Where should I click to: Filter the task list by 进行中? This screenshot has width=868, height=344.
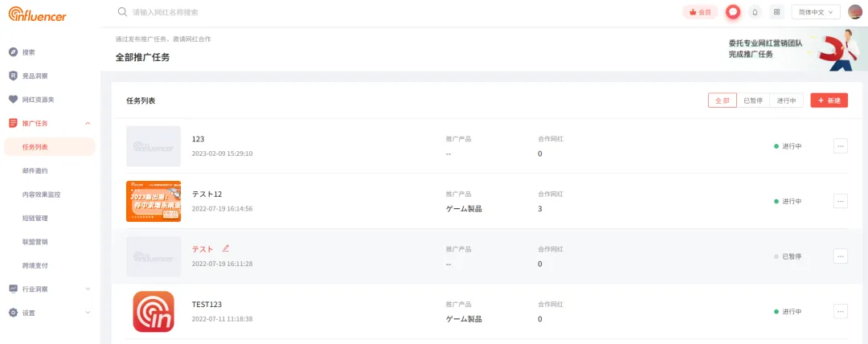pyautogui.click(x=787, y=100)
